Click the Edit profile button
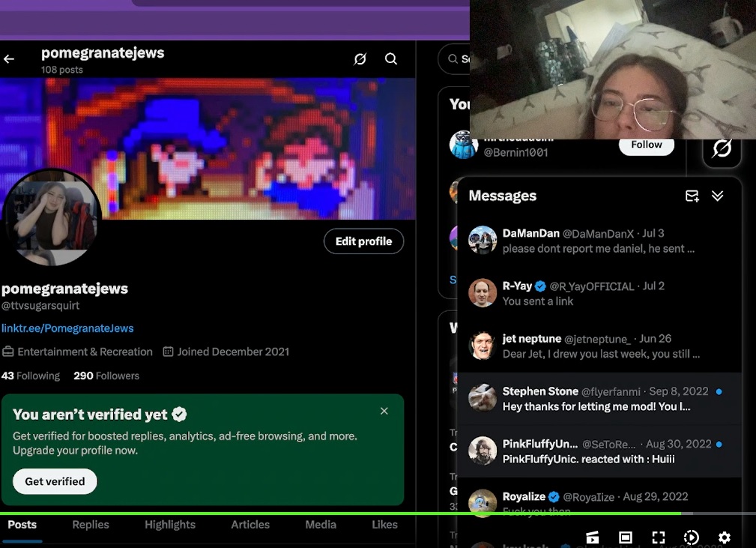The image size is (756, 548). [x=363, y=241]
